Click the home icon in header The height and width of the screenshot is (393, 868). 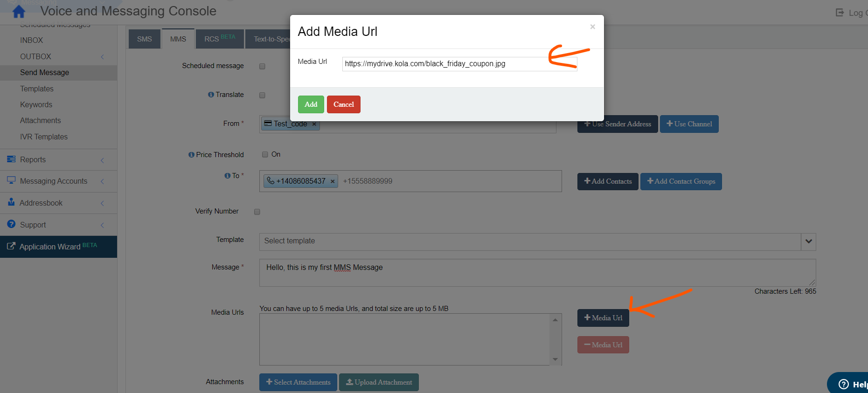click(x=19, y=11)
